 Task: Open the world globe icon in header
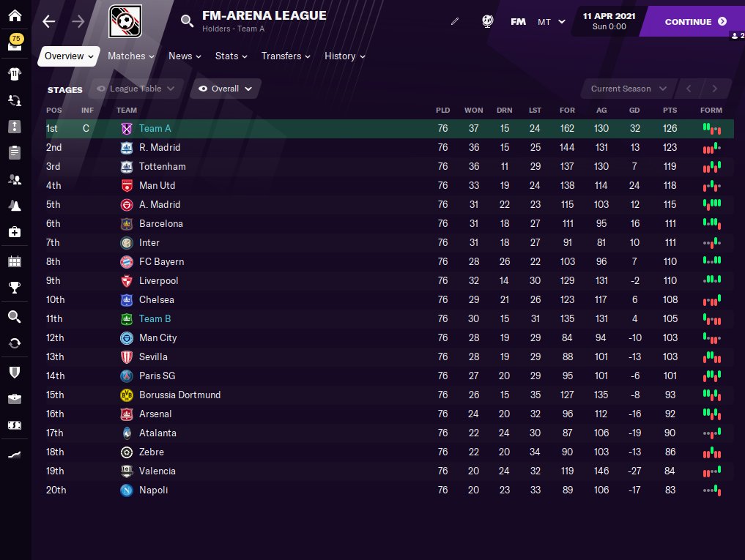(487, 21)
